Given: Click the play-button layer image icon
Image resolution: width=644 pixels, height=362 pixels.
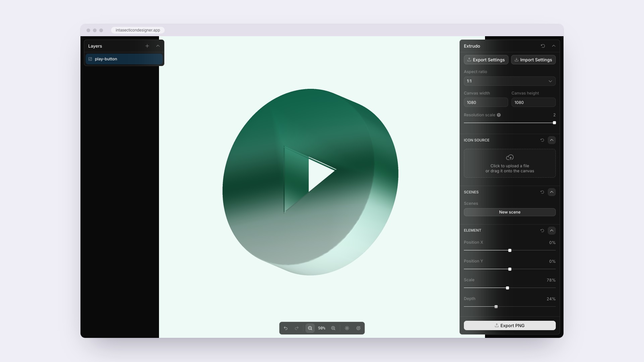Looking at the screenshot, I should click(90, 59).
